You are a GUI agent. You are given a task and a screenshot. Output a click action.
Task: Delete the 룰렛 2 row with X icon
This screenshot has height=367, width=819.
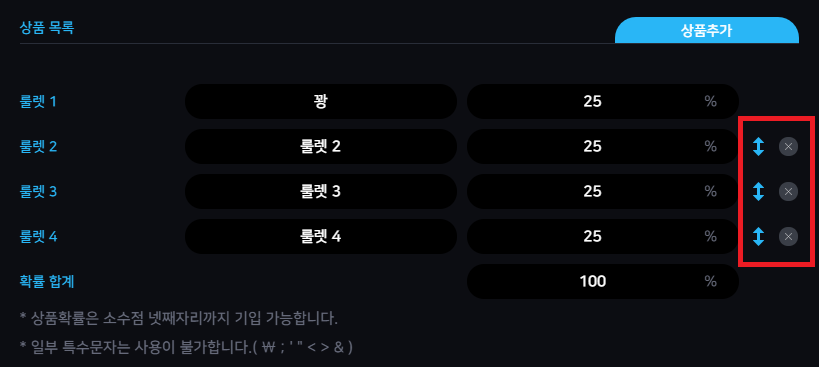click(x=788, y=147)
